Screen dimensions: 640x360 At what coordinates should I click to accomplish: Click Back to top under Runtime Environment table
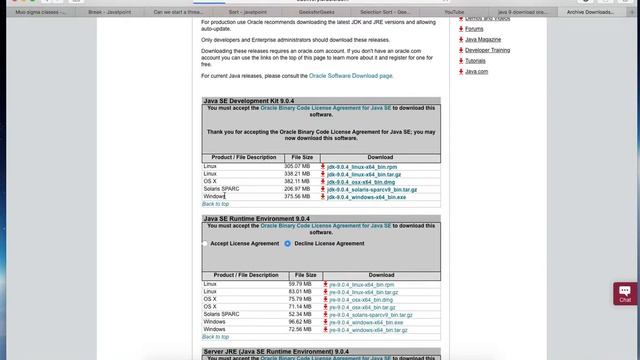[216, 337]
